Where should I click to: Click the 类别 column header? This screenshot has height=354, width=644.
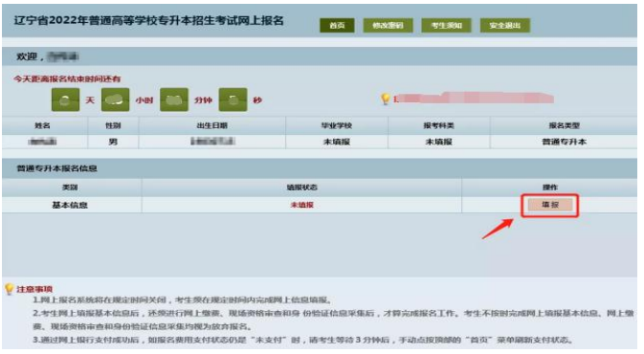[70, 188]
